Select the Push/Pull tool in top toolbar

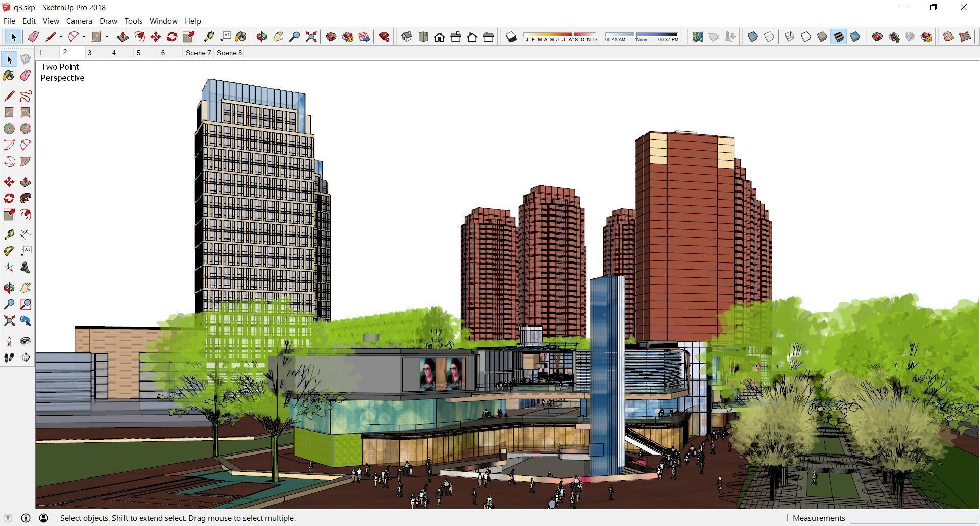[122, 37]
